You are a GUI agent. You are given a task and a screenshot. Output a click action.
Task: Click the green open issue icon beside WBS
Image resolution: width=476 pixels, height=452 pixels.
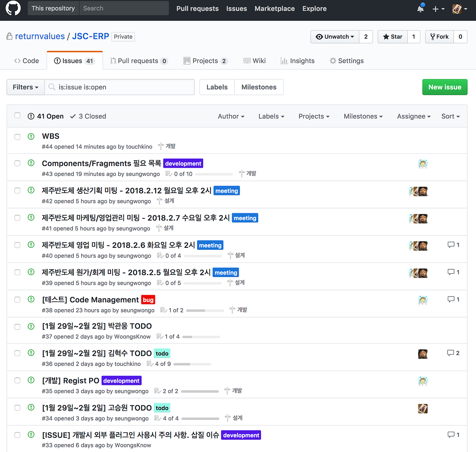click(31, 136)
